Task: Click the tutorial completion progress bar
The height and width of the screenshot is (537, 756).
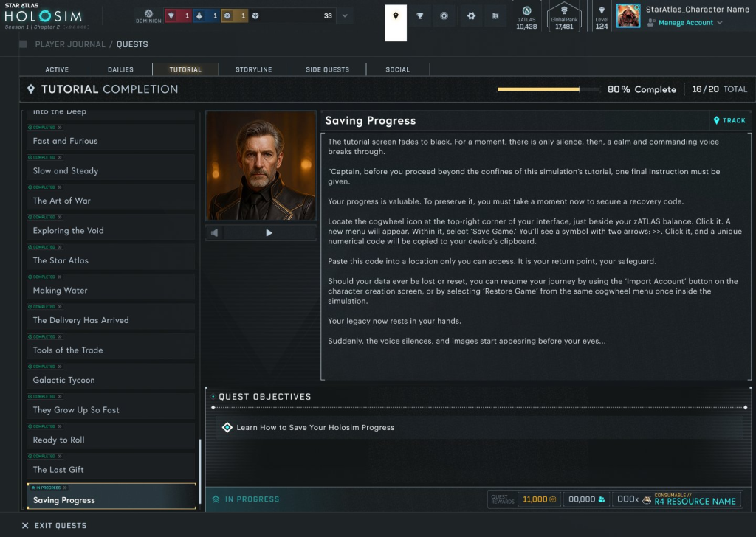Action: point(550,89)
